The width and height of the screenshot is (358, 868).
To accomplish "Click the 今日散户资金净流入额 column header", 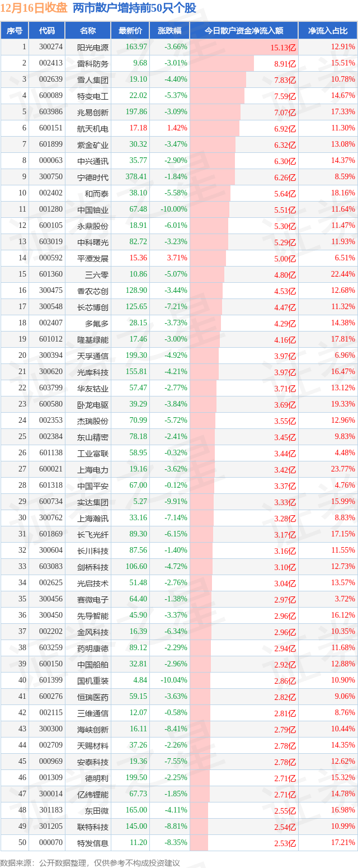I will pos(244,31).
